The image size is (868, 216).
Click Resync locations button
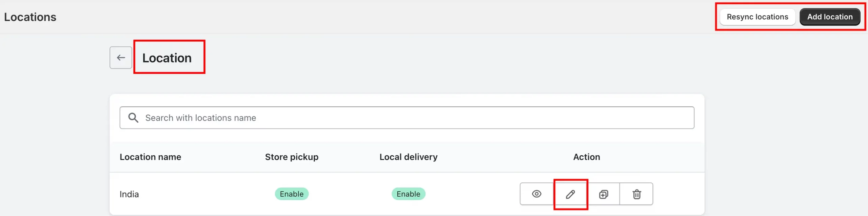(x=757, y=17)
